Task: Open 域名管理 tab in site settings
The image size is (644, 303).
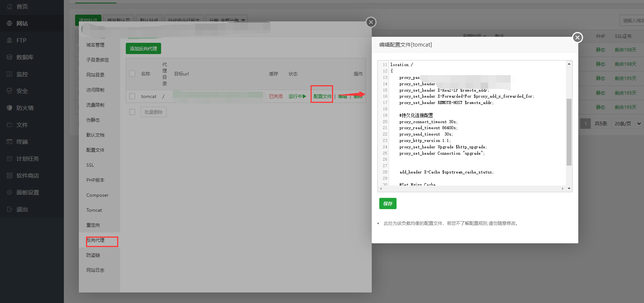Action: click(x=95, y=45)
